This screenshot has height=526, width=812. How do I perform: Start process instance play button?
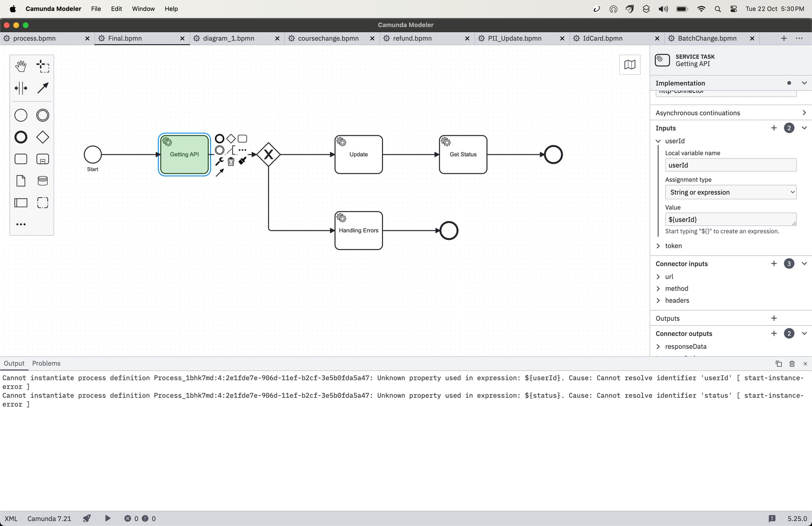(107, 518)
